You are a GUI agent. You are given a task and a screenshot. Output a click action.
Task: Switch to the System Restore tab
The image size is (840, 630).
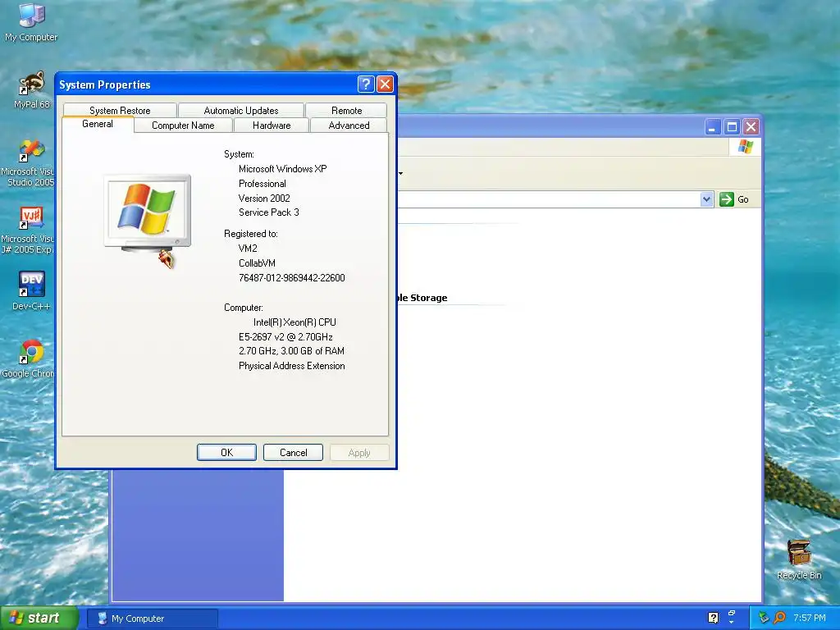(120, 111)
